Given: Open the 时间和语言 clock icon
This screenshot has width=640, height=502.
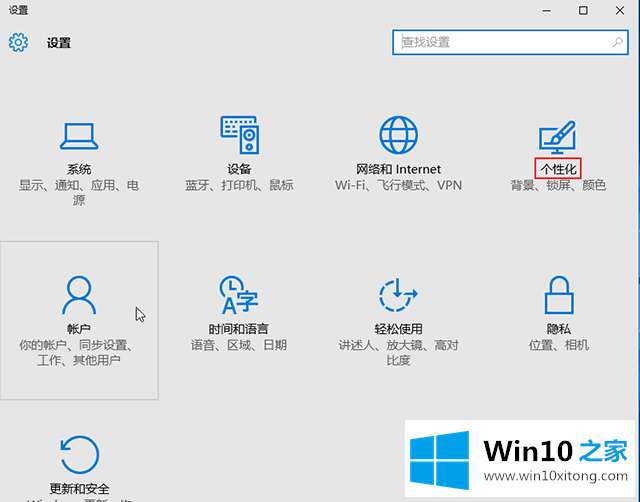Looking at the screenshot, I should 239,295.
